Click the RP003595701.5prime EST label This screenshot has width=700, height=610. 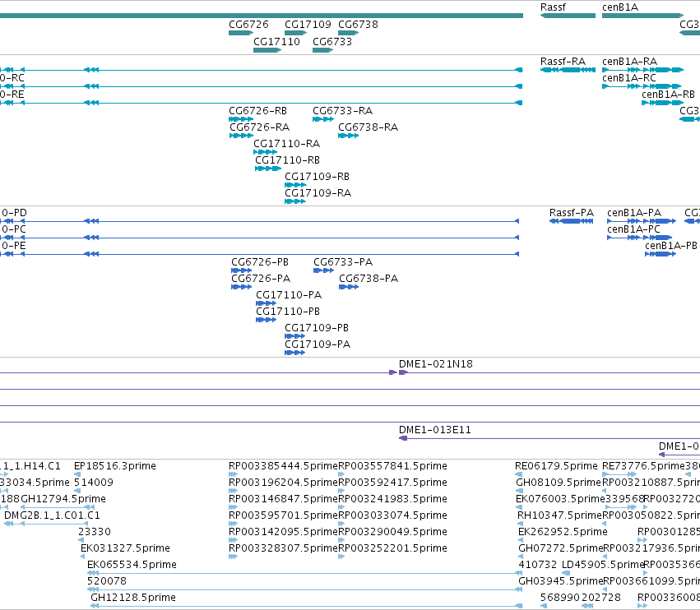(x=283, y=515)
